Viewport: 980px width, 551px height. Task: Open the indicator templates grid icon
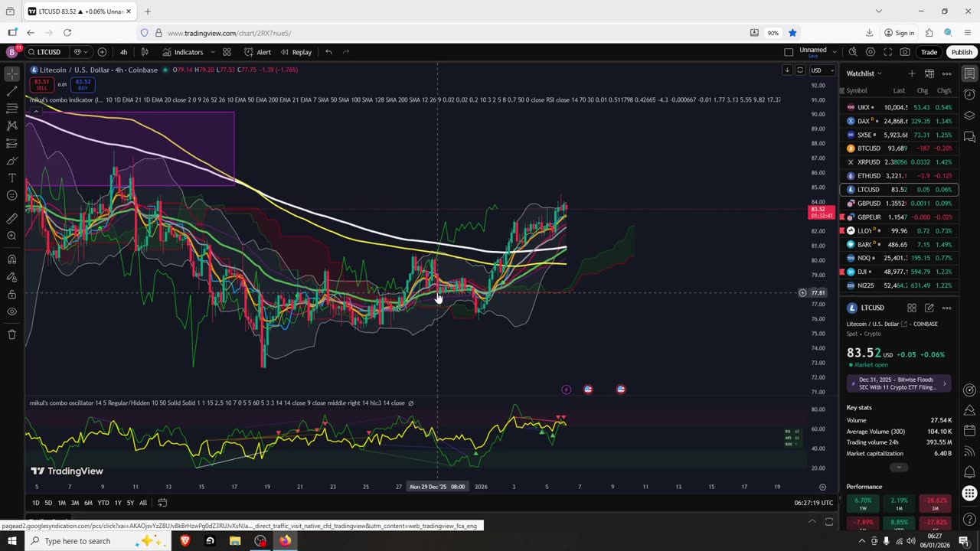(x=227, y=52)
